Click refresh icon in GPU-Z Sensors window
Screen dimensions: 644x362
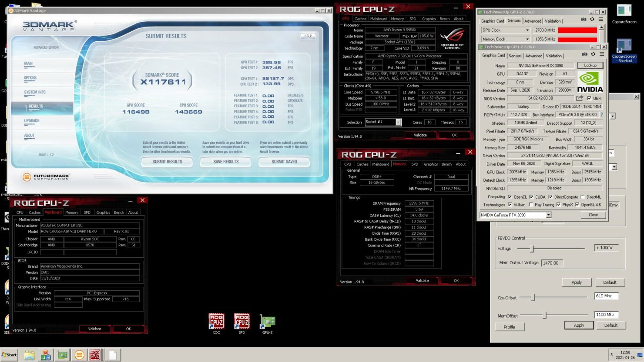(592, 20)
